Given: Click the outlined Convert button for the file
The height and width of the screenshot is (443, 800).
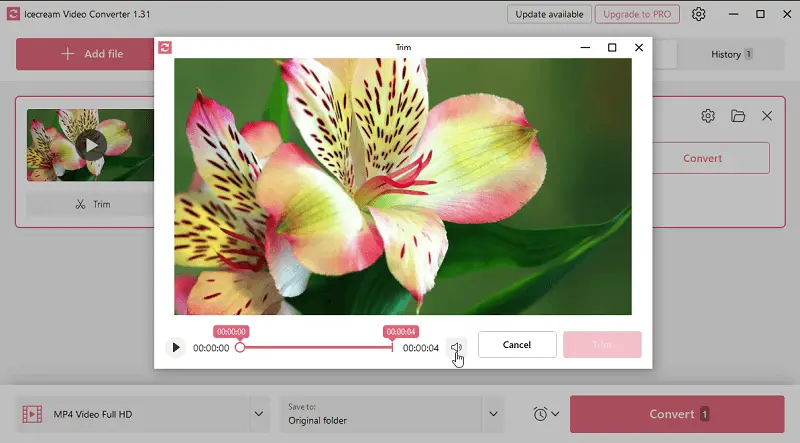Looking at the screenshot, I should [x=711, y=158].
